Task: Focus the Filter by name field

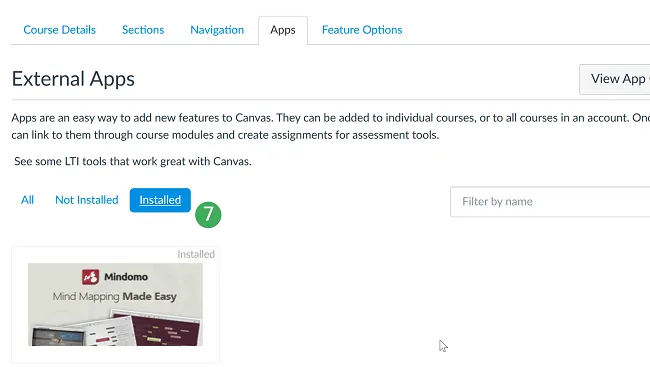Action: click(550, 202)
